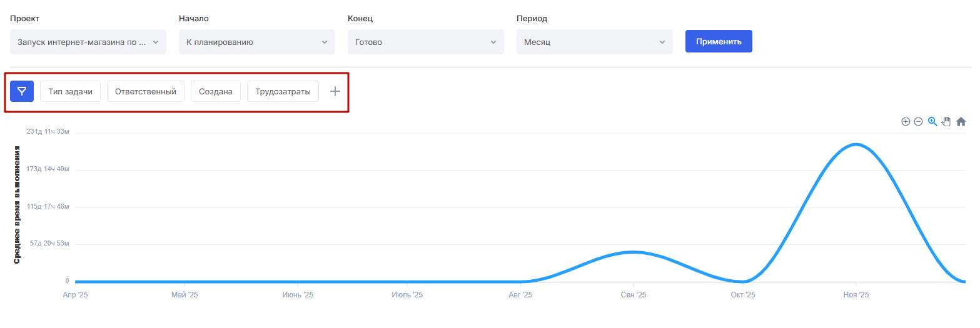Click the curve's smaller peak above Сен '25

(x=634, y=252)
